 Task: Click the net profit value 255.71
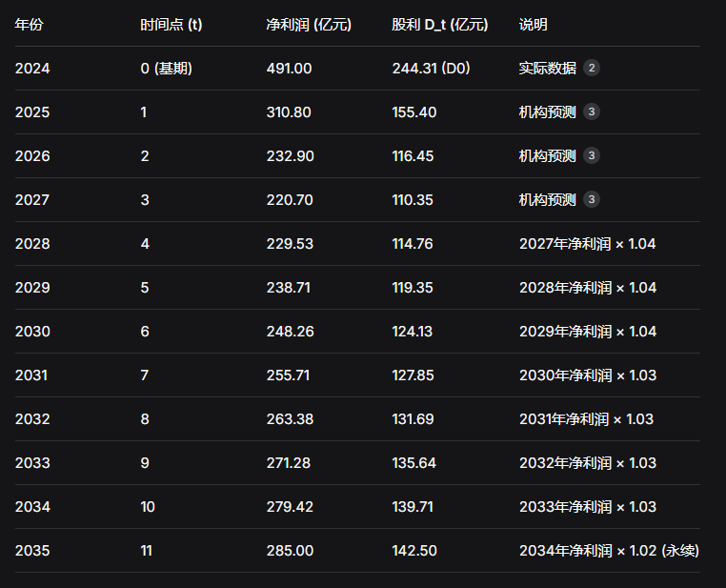coord(288,375)
